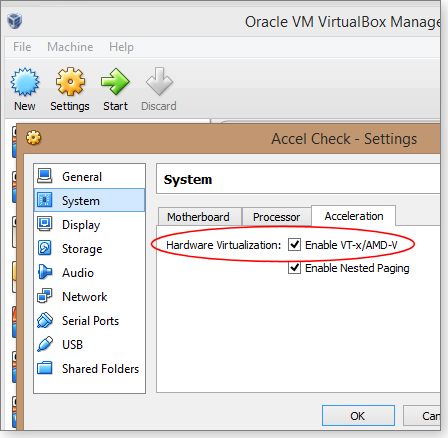Select the General settings category
This screenshot has width=448, height=438.
89,176
